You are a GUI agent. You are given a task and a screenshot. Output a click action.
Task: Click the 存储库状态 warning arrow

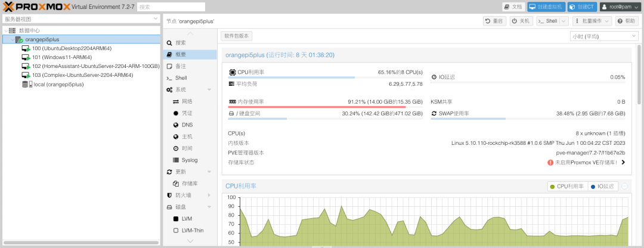623,163
